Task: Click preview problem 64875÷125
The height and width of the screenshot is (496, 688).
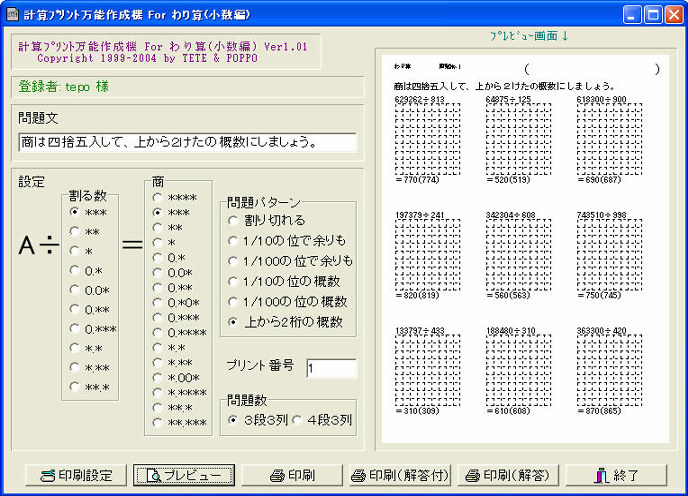Action: [x=509, y=100]
